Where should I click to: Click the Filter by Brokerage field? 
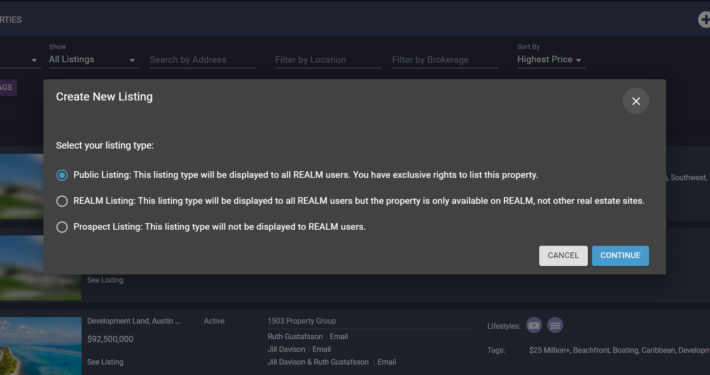tap(445, 60)
